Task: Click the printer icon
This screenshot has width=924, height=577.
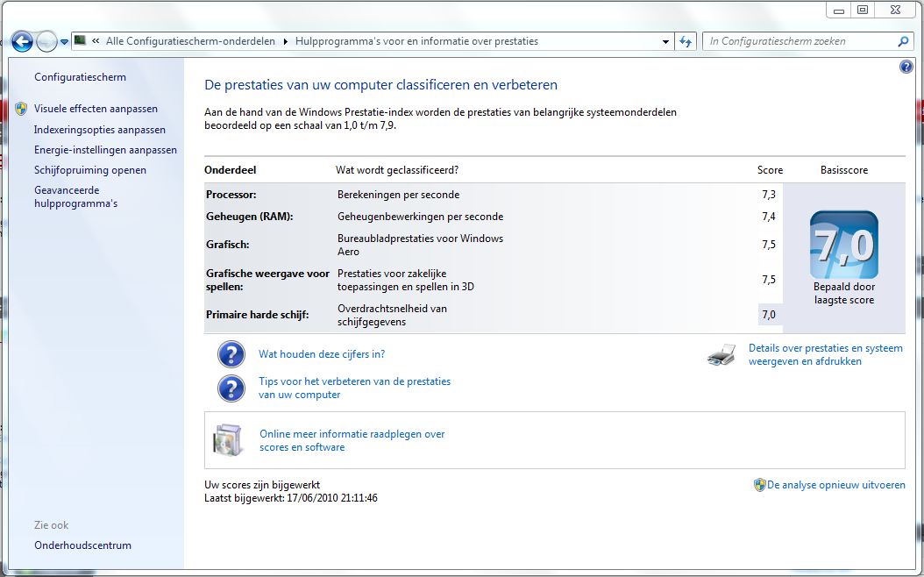Action: [721, 355]
